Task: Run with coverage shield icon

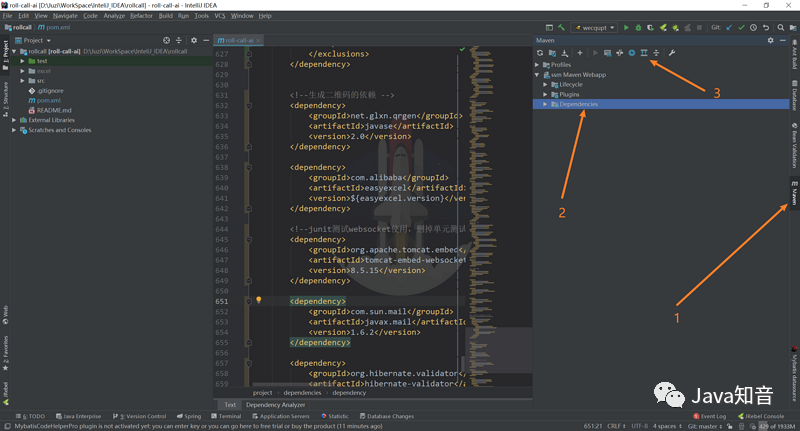Action: pos(651,28)
